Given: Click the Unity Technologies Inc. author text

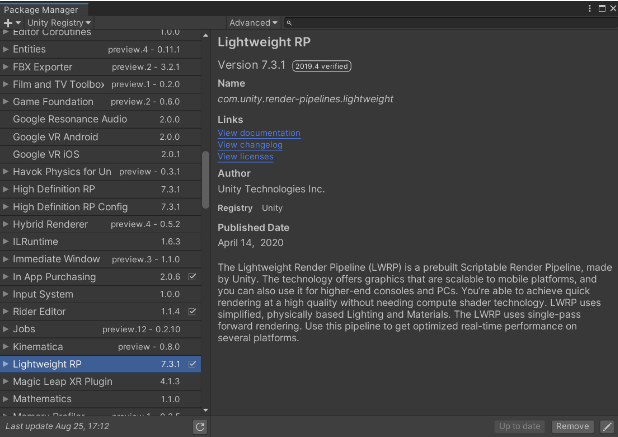Looking at the screenshot, I should click(x=271, y=189).
